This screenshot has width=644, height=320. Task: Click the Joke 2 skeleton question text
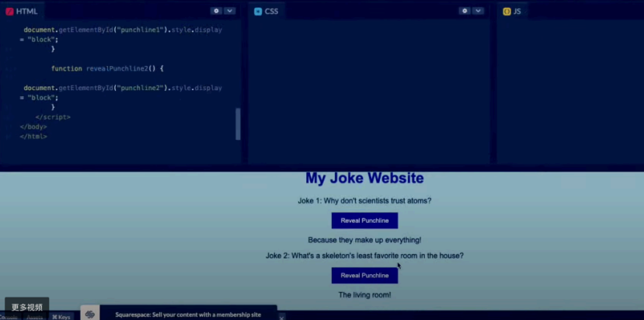coord(364,256)
